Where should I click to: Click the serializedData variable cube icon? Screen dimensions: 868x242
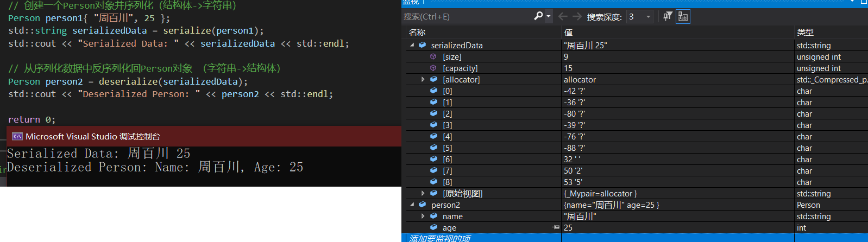[x=422, y=46]
